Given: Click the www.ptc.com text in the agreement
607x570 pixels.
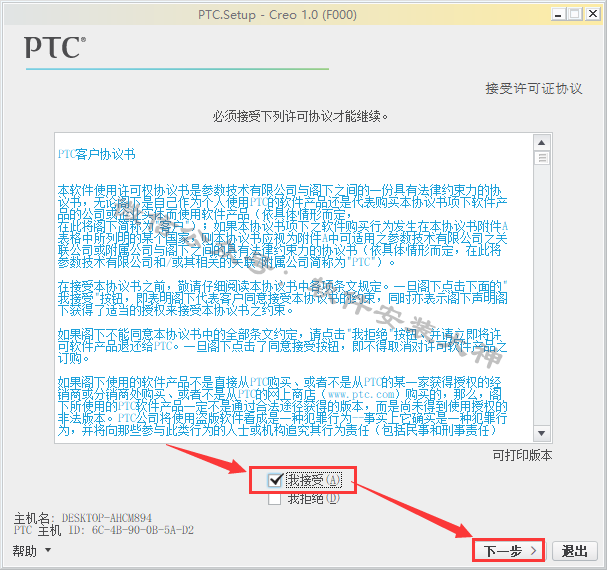Looking at the screenshot, I should coord(361,394).
